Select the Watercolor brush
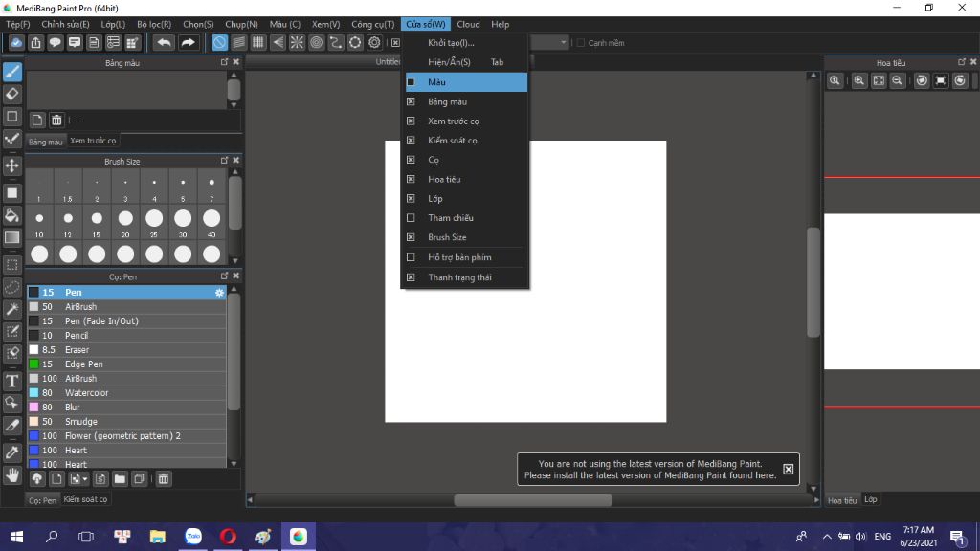980x551 pixels. click(x=126, y=393)
